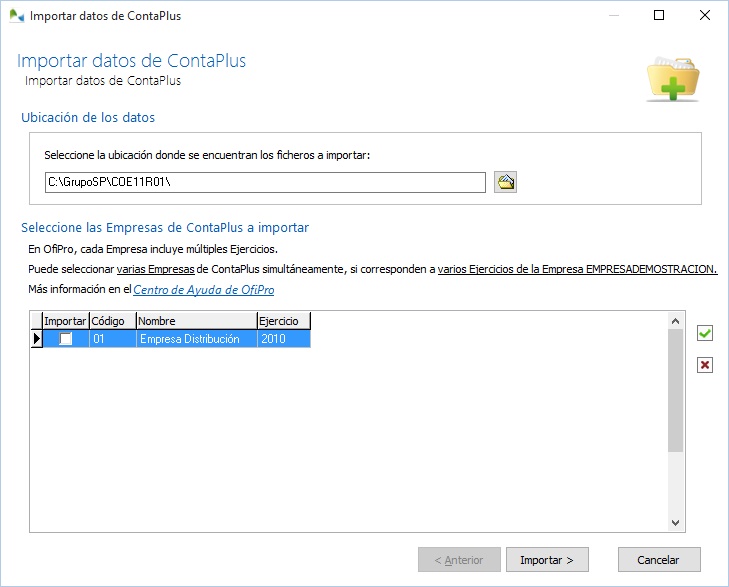Click the OfiPro app icon in title bar
Screen dimensions: 729x587
pos(14,16)
